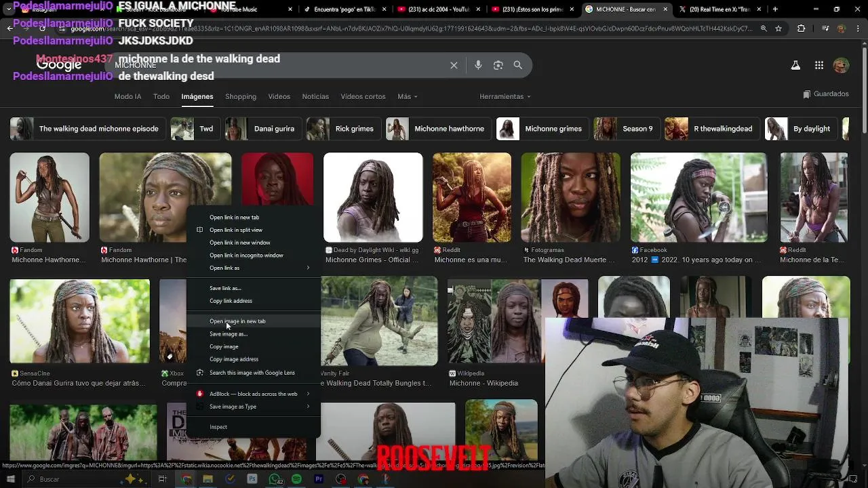Open Windows Start menu
Image resolution: width=868 pixels, height=488 pixels.
point(9,479)
